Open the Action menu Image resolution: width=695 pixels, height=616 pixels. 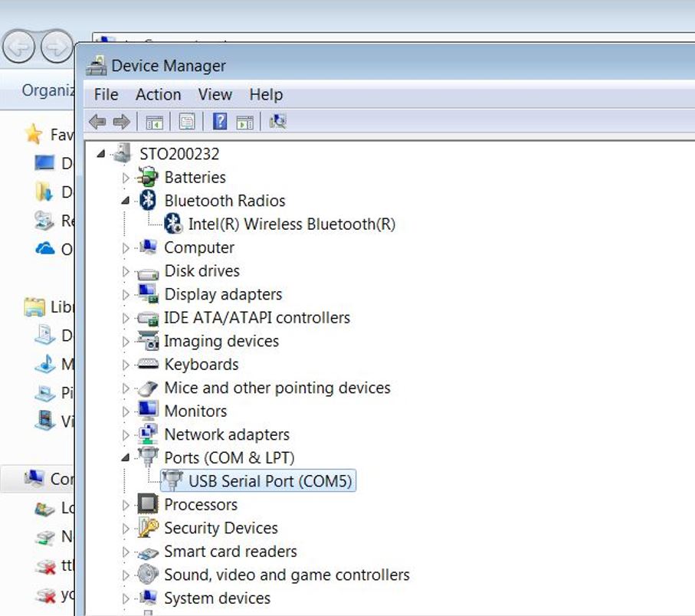[159, 94]
